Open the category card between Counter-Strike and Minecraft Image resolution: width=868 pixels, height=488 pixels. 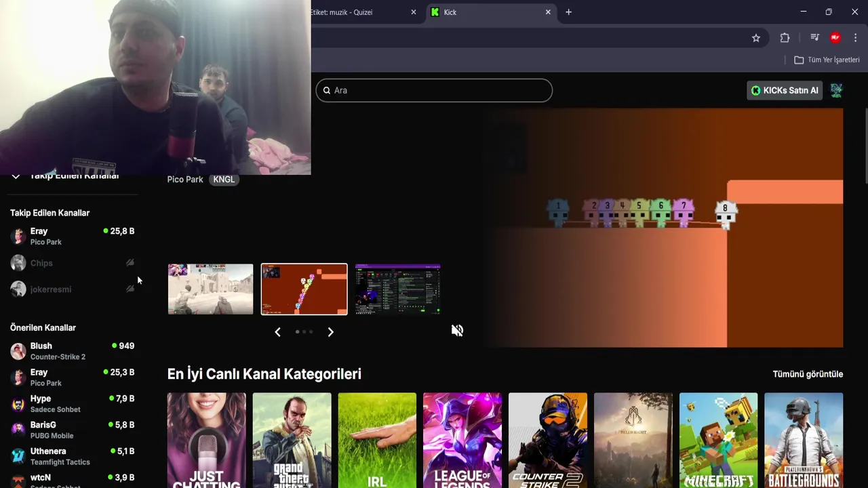coord(633,441)
